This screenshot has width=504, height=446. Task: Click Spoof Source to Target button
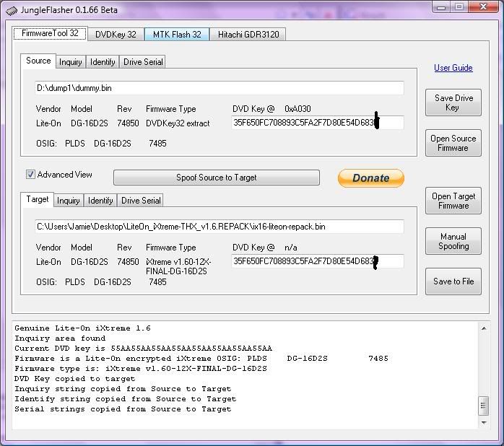tap(216, 178)
